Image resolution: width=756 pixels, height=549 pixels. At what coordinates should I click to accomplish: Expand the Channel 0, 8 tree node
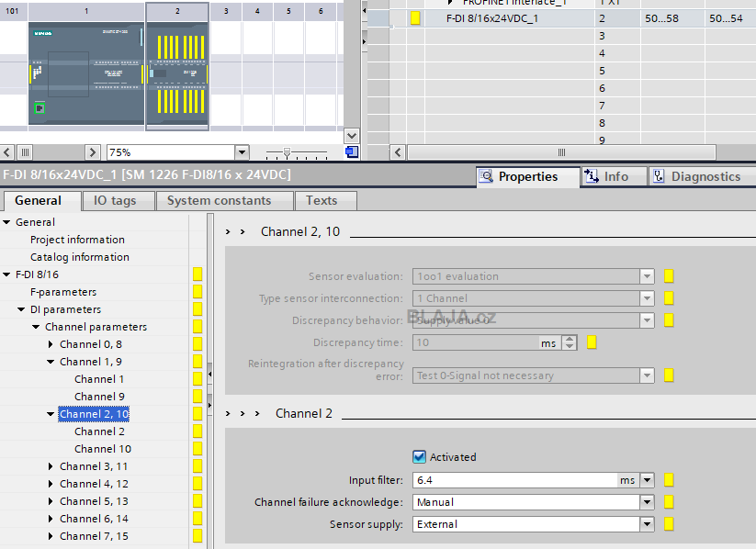pyautogui.click(x=51, y=344)
